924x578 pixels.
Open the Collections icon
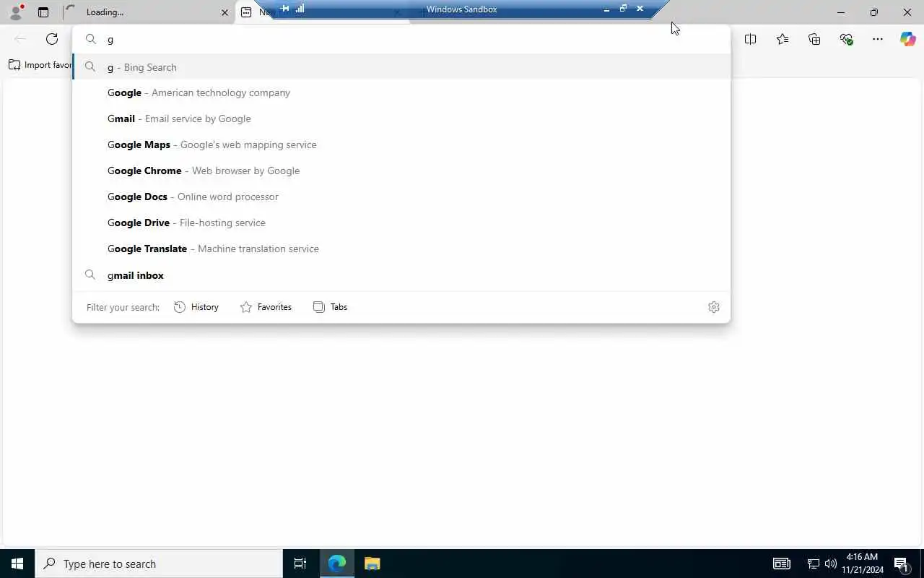pyautogui.click(x=814, y=39)
